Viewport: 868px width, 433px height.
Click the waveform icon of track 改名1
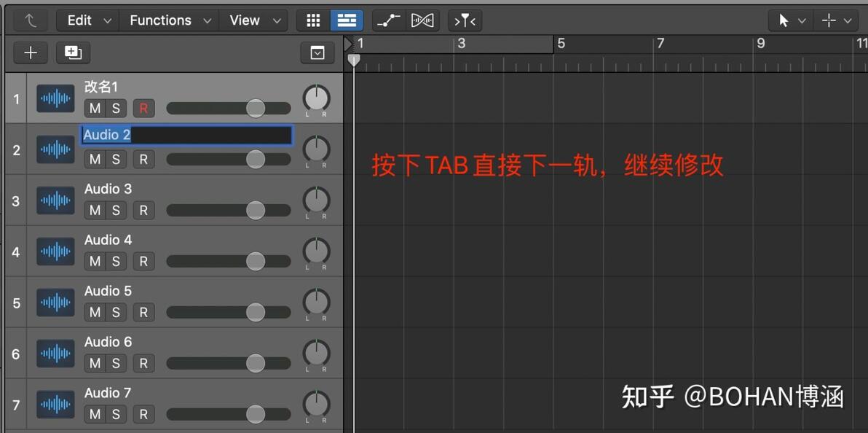pos(55,98)
